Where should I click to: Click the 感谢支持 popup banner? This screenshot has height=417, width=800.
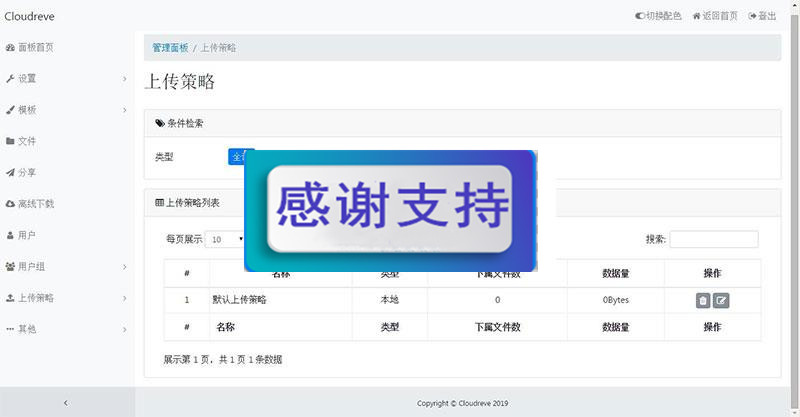pos(391,210)
